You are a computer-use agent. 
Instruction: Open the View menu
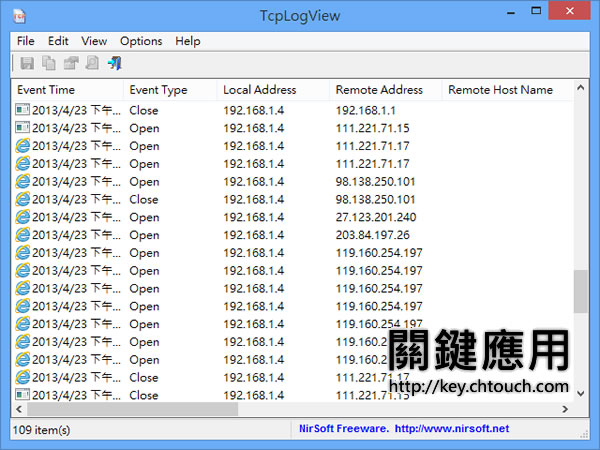click(x=94, y=41)
